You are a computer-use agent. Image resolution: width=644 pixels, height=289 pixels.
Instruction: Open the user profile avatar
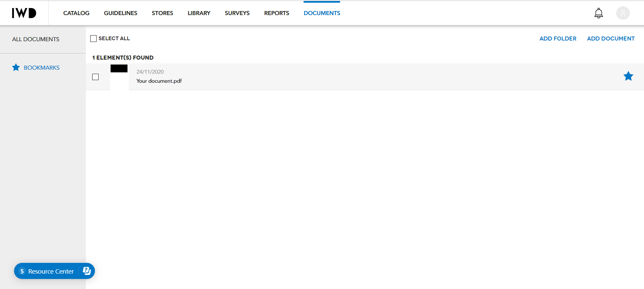623,13
